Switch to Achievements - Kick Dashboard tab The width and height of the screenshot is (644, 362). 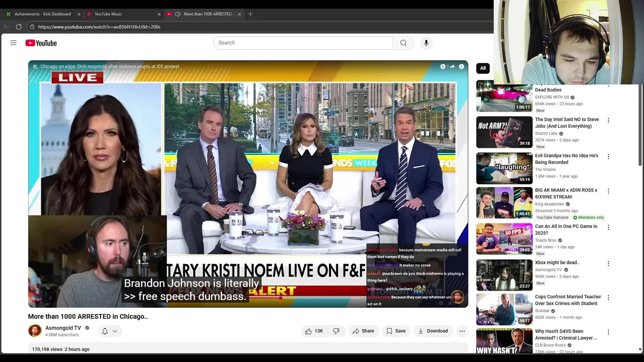43,14
